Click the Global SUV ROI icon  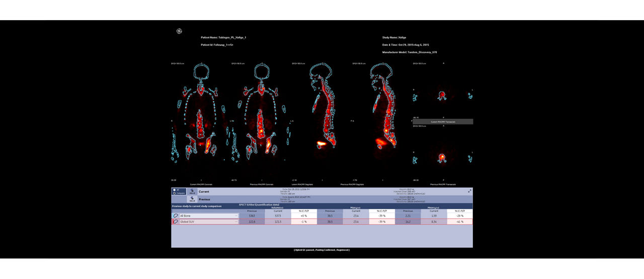[x=176, y=222]
